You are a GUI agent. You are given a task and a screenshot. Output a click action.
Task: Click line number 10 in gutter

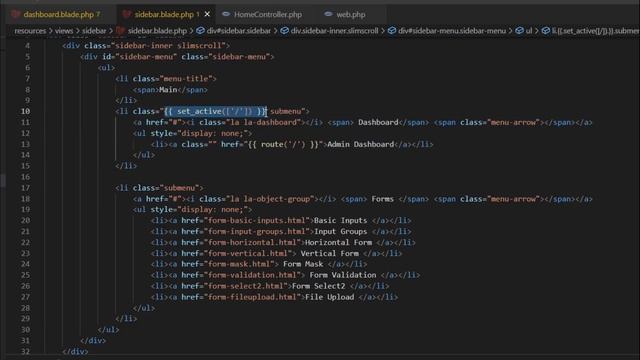pos(25,111)
